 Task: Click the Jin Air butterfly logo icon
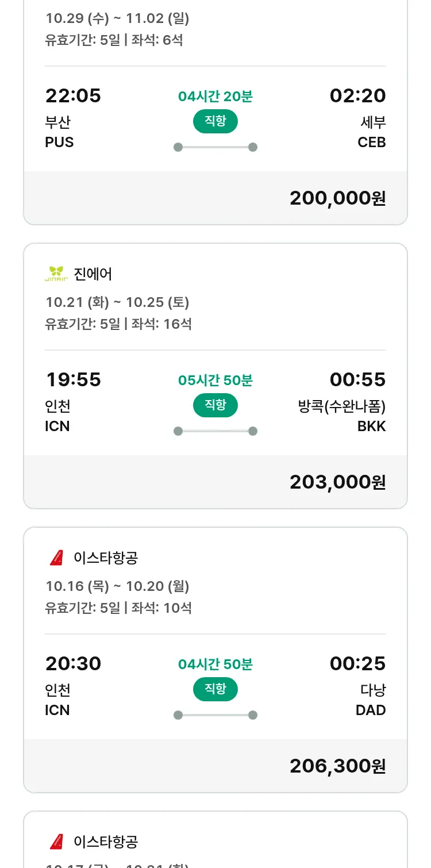pyautogui.click(x=56, y=274)
